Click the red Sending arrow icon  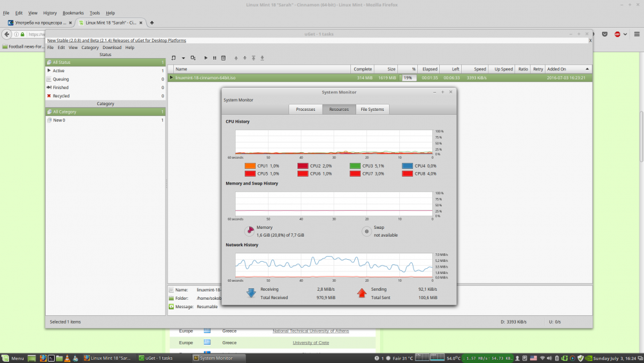(361, 293)
